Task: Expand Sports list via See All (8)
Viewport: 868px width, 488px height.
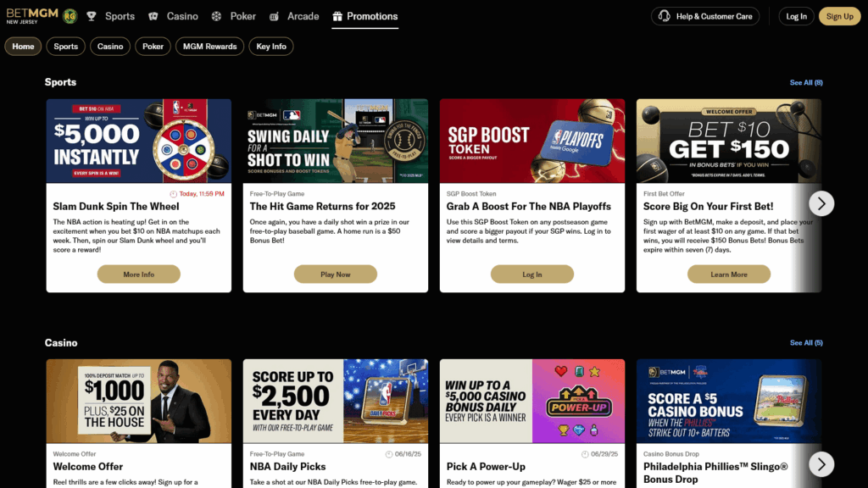Action: (805, 83)
